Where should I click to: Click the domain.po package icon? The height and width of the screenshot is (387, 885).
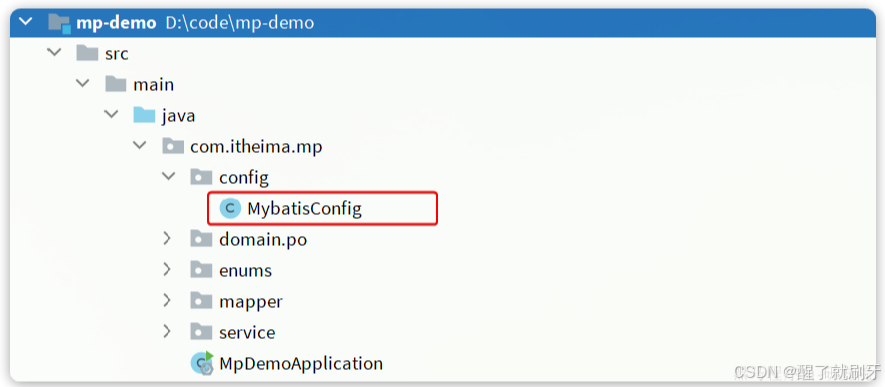pyautogui.click(x=201, y=239)
